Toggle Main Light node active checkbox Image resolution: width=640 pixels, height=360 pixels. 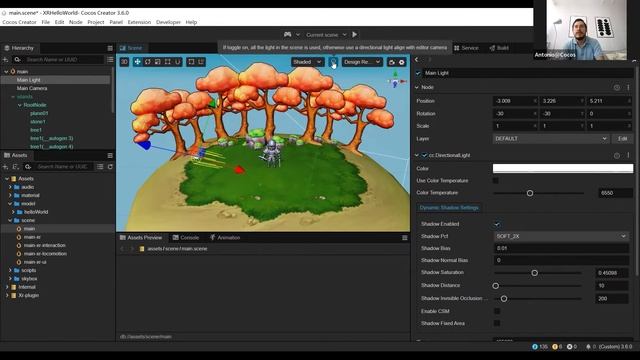[x=418, y=73]
